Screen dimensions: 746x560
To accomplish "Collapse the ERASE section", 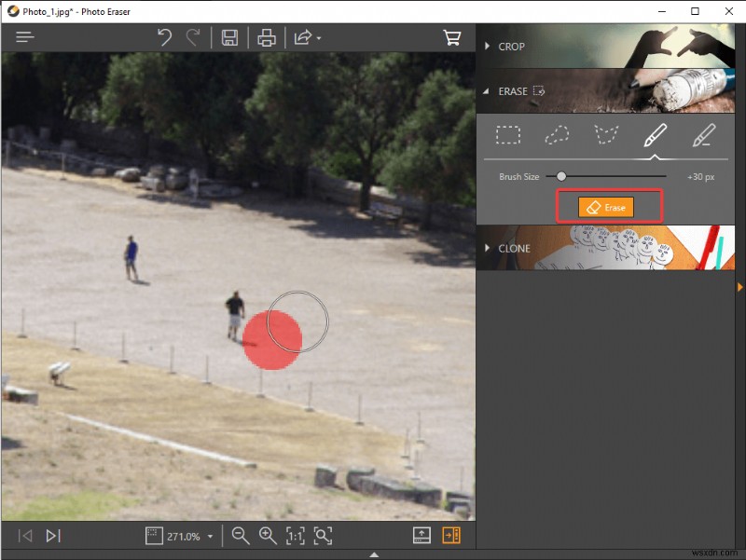I will (513, 91).
